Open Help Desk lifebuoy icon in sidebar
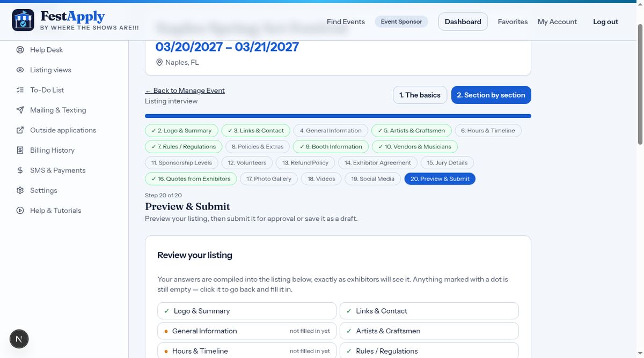The width and height of the screenshot is (644, 358). pos(20,50)
